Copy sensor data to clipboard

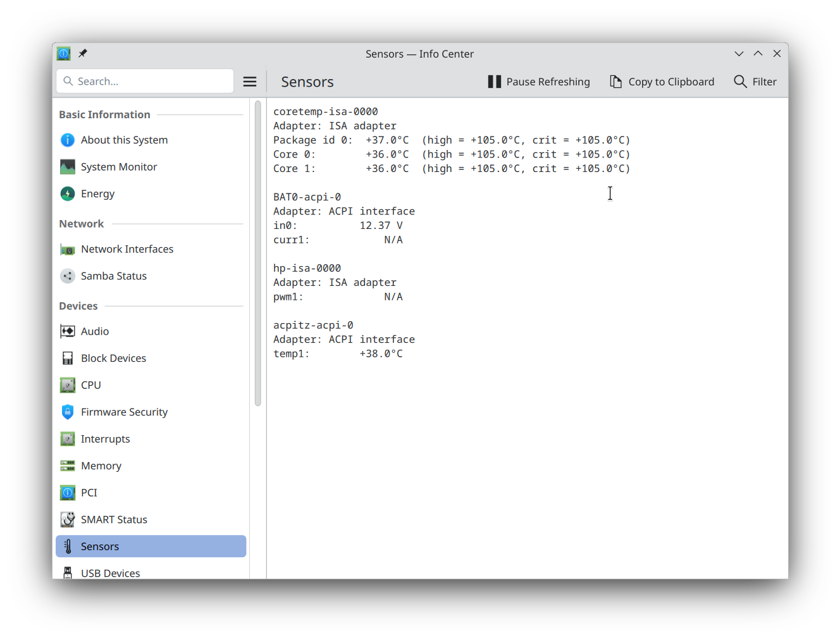pyautogui.click(x=662, y=82)
